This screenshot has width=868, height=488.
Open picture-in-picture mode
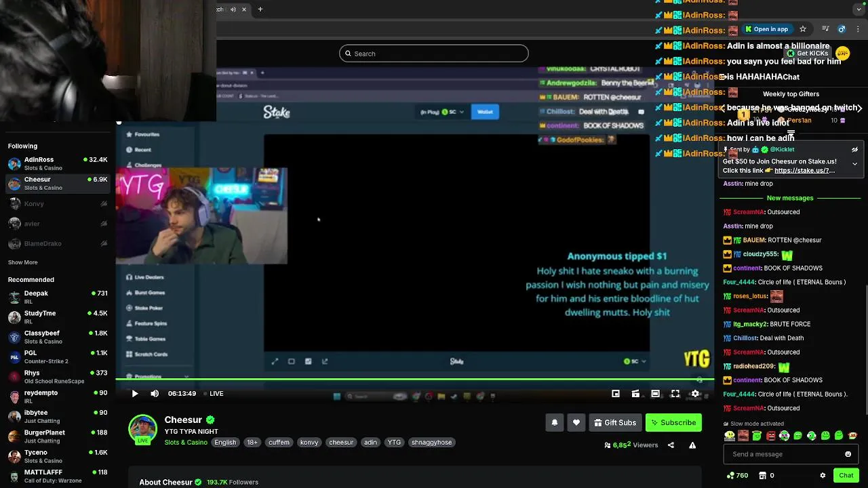[616, 394]
